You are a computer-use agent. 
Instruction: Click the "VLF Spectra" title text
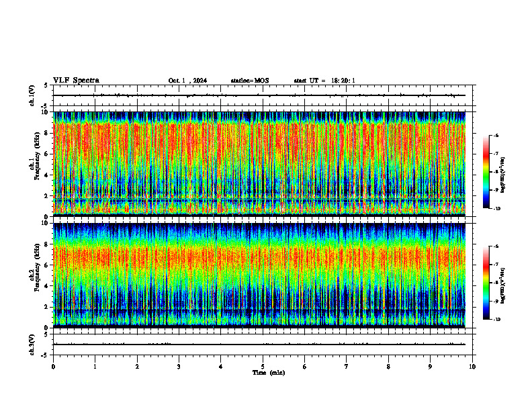click(x=76, y=81)
